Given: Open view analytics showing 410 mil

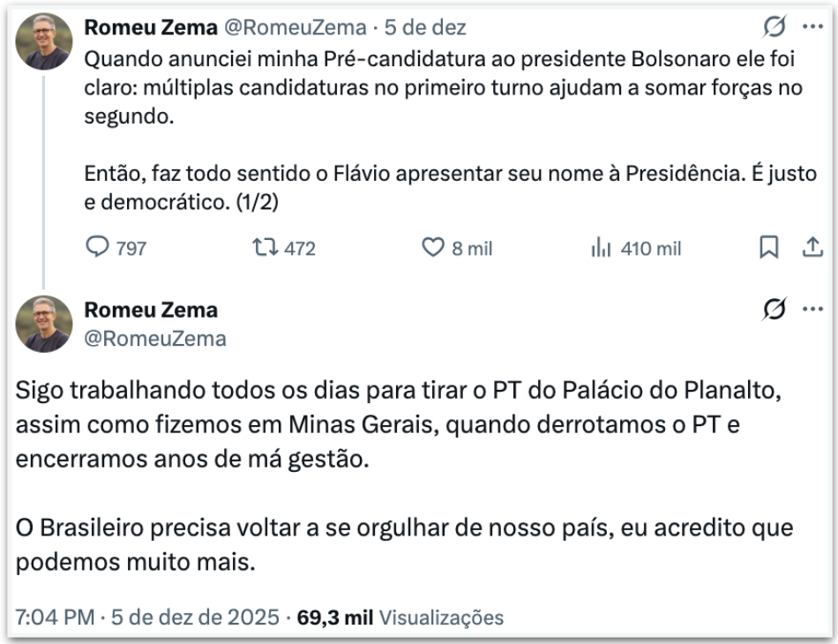Looking at the screenshot, I should click(x=602, y=249).
